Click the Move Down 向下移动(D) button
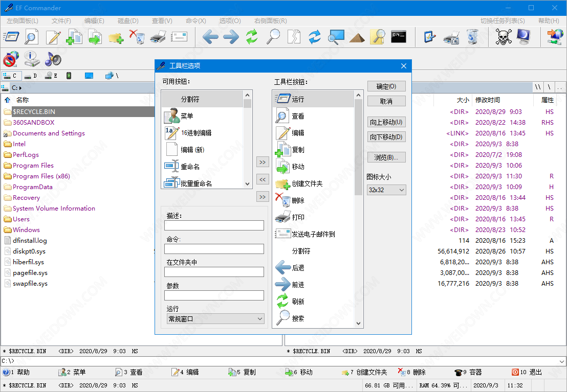Viewport: 567px width, 392px height. (x=386, y=137)
